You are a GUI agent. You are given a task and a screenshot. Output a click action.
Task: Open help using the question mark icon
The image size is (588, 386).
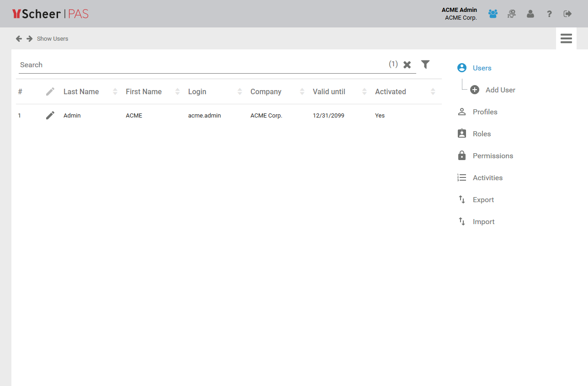pyautogui.click(x=549, y=14)
